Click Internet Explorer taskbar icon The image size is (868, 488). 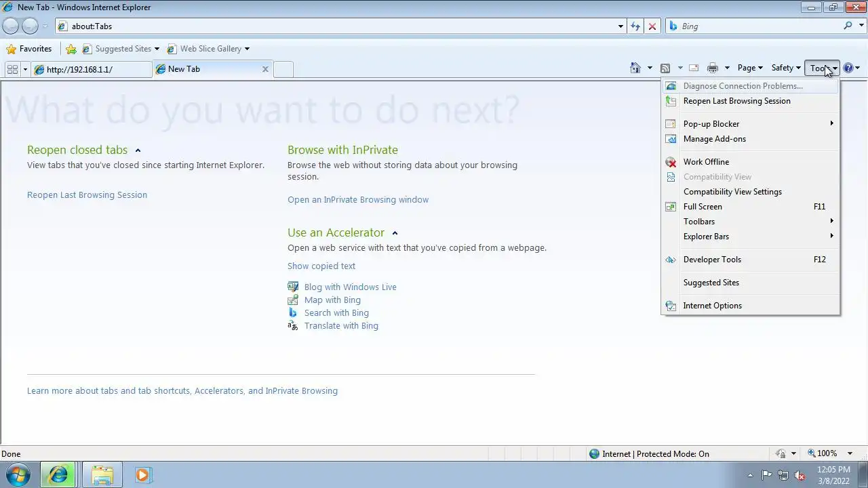pyautogui.click(x=58, y=474)
